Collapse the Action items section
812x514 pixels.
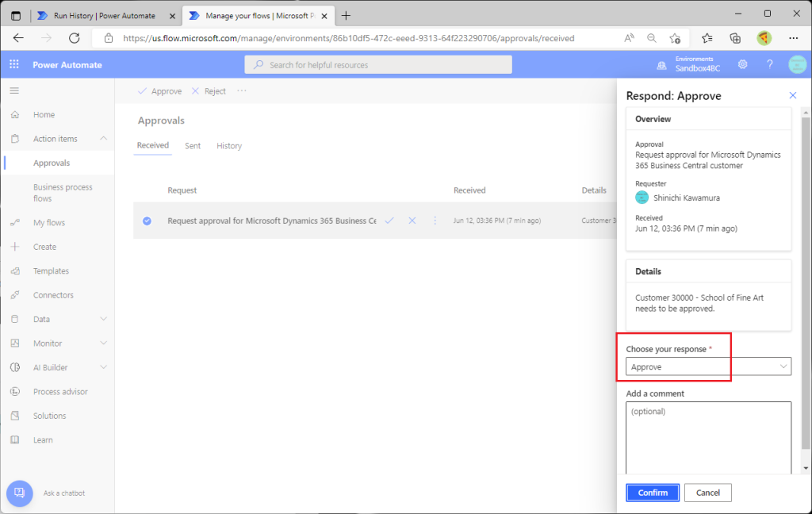tap(104, 138)
